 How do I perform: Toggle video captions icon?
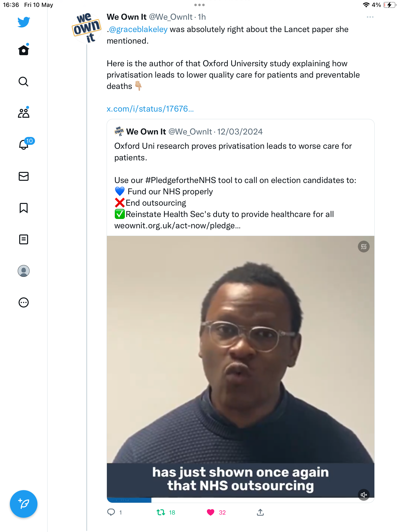click(364, 247)
